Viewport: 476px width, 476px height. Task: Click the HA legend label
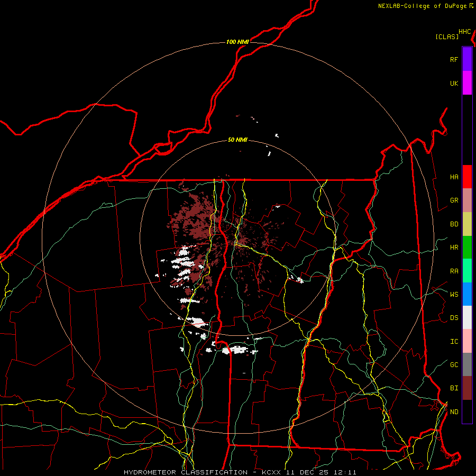[454, 177]
